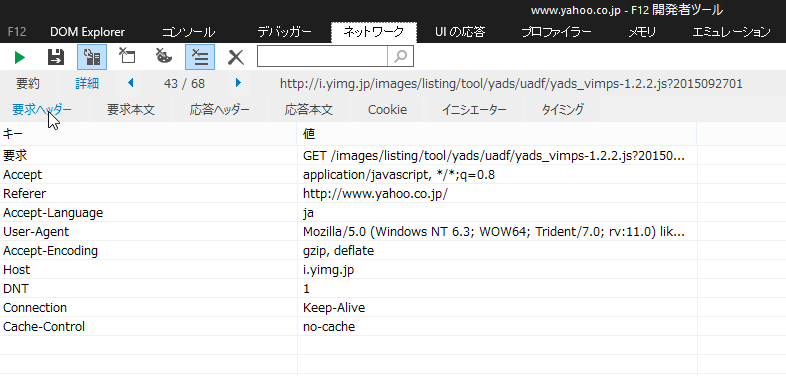Click the http://www.yahoo.co.jp/ value

[497, 194]
